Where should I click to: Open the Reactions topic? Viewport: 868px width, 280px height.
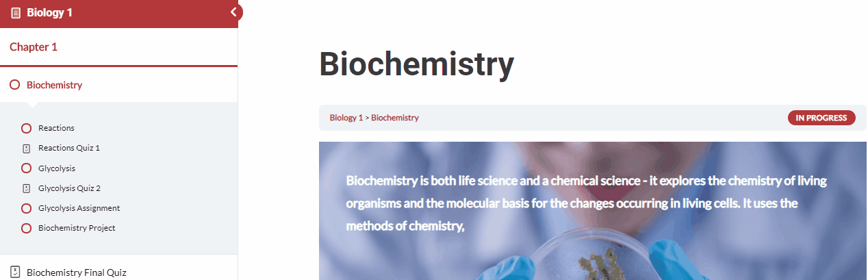pyautogui.click(x=56, y=128)
